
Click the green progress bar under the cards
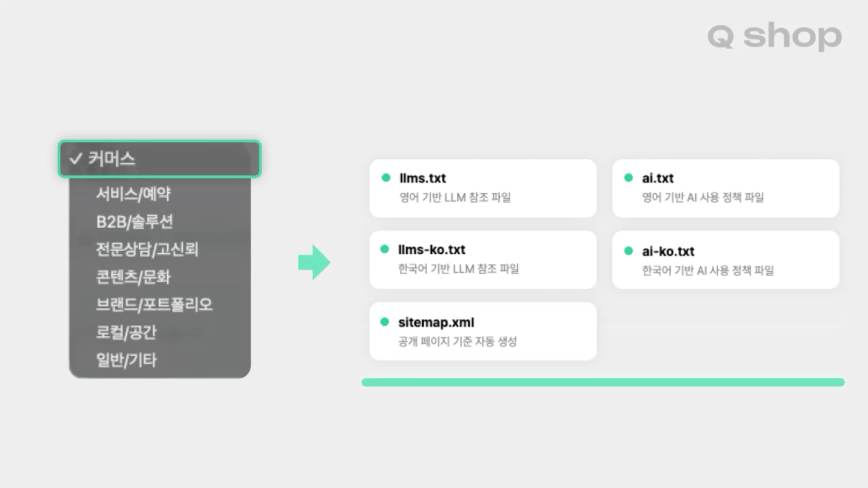coord(603,382)
